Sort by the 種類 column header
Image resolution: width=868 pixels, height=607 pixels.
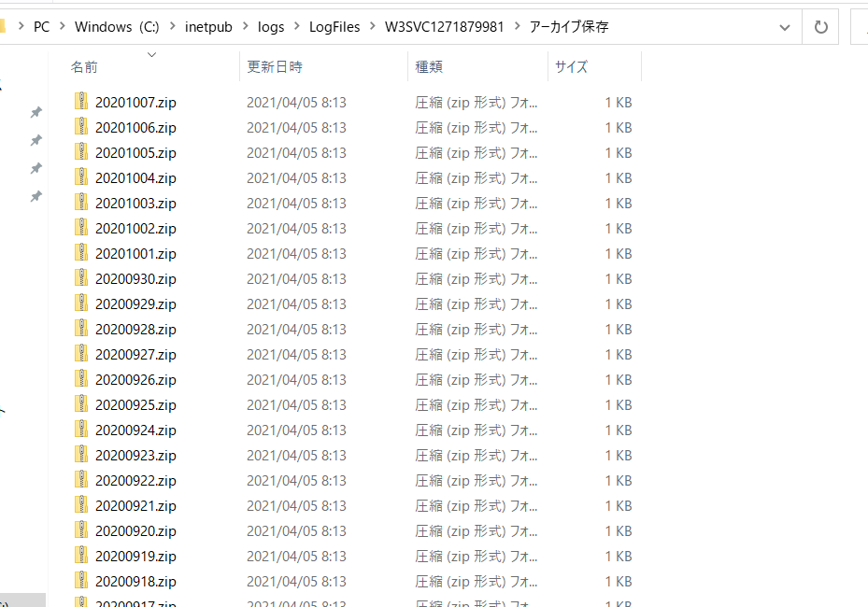pos(429,67)
